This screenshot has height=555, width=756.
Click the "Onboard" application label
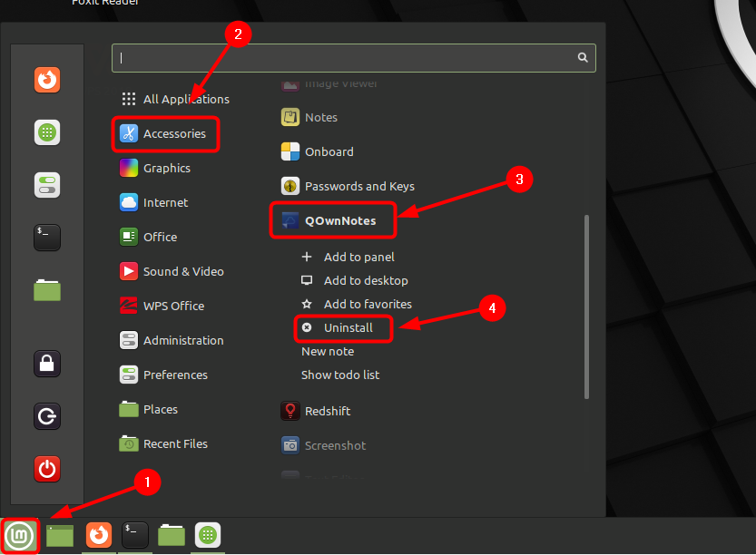(329, 151)
